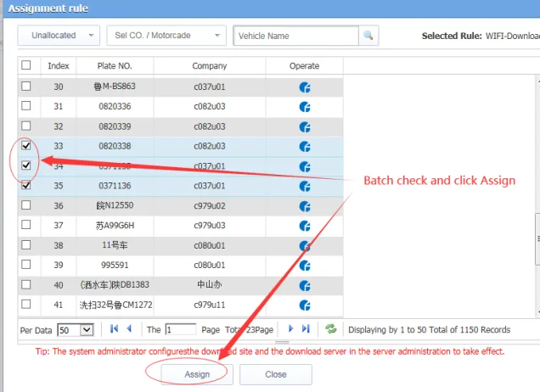Click operate icon for row 36
Screen dimensions: 540x392
305,206
